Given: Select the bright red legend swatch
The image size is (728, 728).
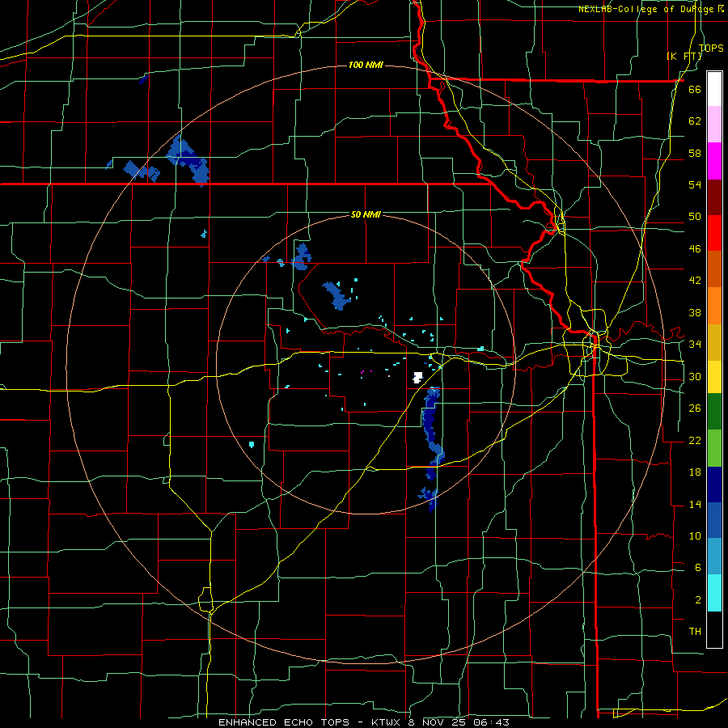Looking at the screenshot, I should (x=714, y=233).
